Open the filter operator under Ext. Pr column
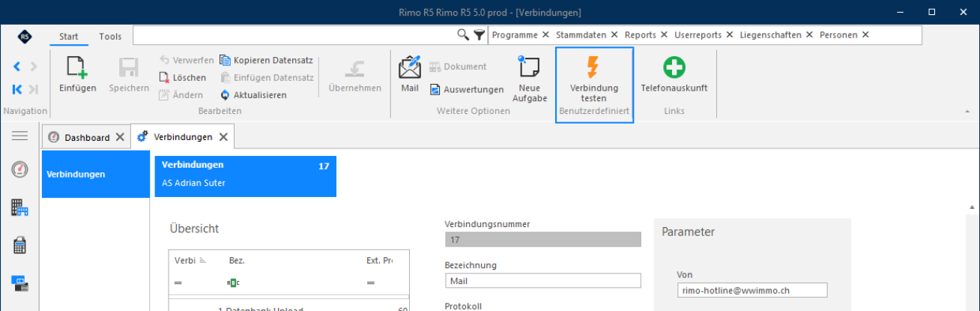Screen dimensions: 980x311 (x=370, y=283)
